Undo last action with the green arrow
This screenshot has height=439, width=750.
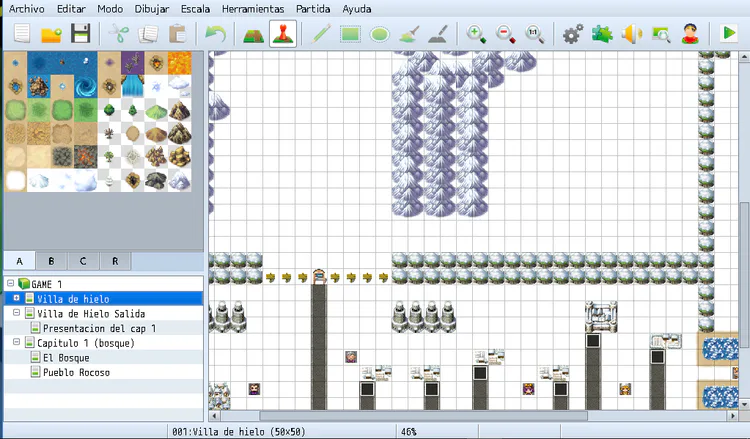coord(215,34)
